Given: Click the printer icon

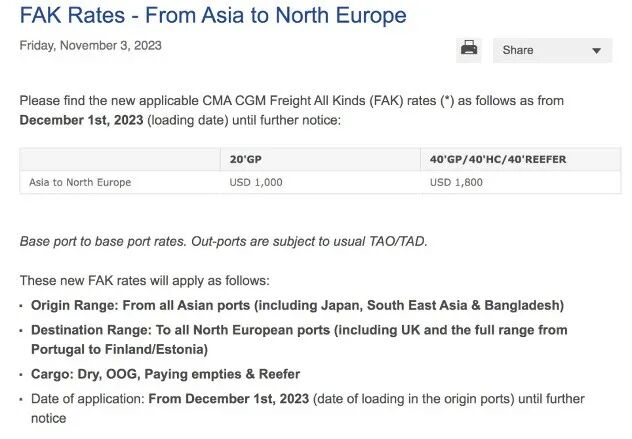Looking at the screenshot, I should tap(468, 48).
